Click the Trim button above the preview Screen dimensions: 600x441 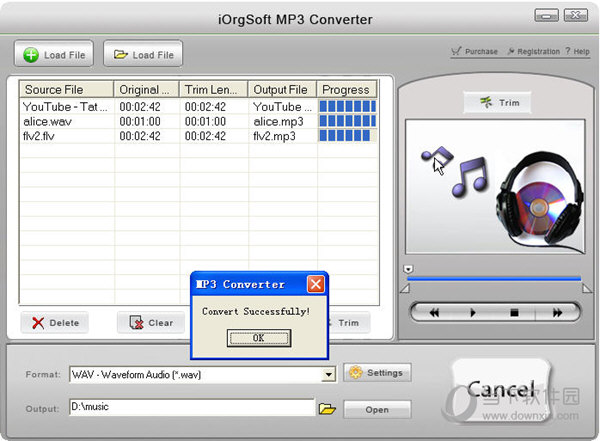[497, 102]
